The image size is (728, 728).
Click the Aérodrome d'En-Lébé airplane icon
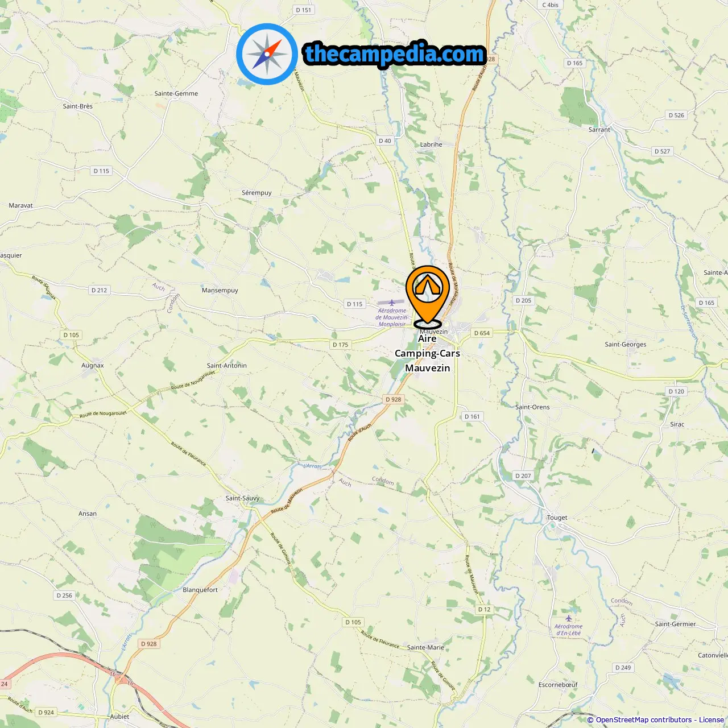click(x=569, y=618)
